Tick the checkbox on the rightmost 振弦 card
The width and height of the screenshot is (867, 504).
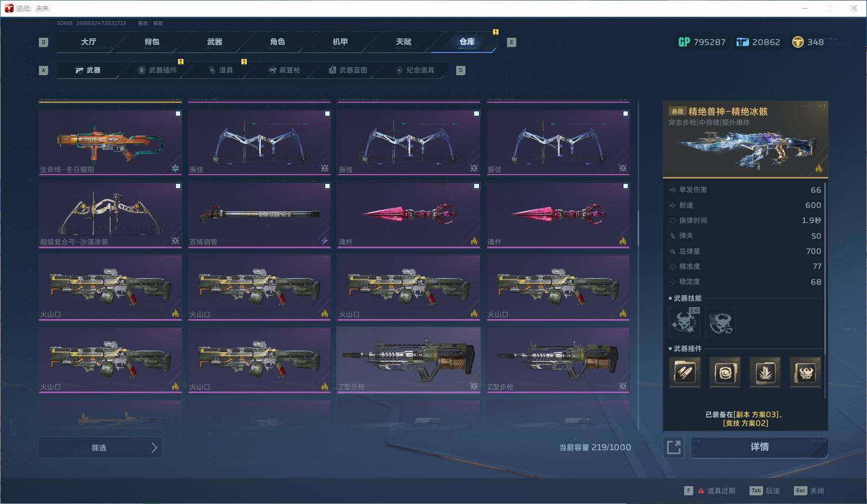tap(626, 114)
